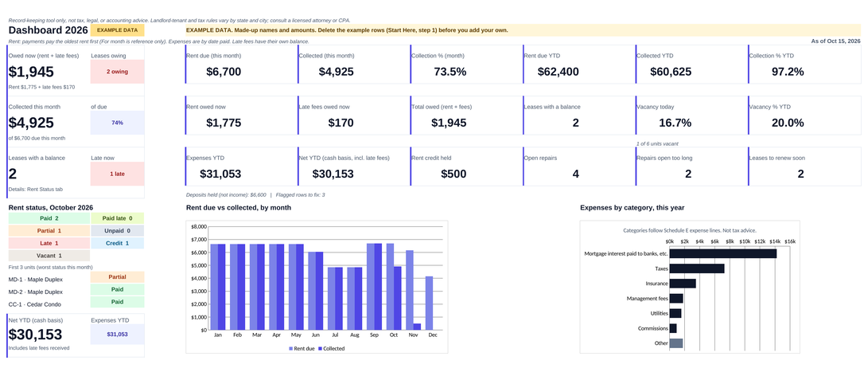The height and width of the screenshot is (376, 868).
Task: Select the Vacancy % YTD 20.0% value
Action: pyautogui.click(x=787, y=123)
